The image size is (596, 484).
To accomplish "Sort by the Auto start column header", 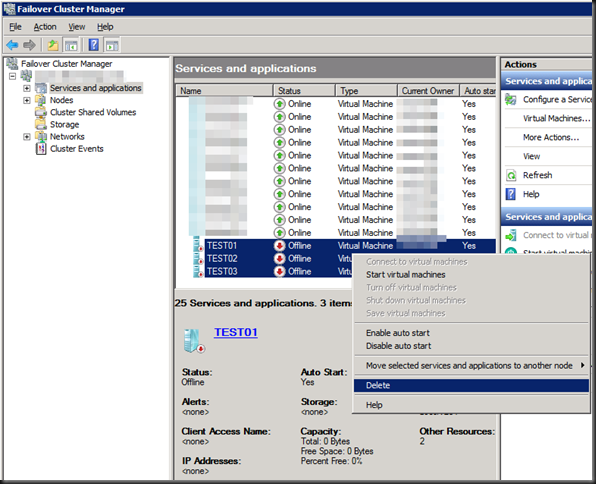I will coord(478,91).
